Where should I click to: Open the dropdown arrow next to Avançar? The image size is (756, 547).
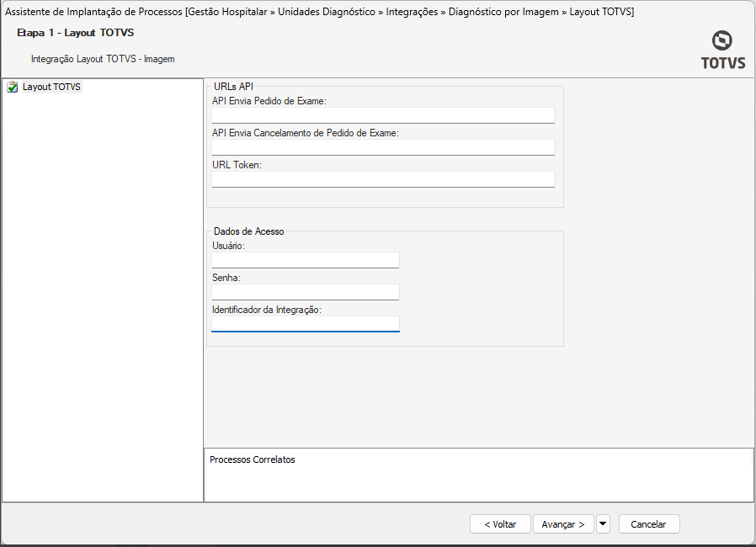pyautogui.click(x=603, y=523)
